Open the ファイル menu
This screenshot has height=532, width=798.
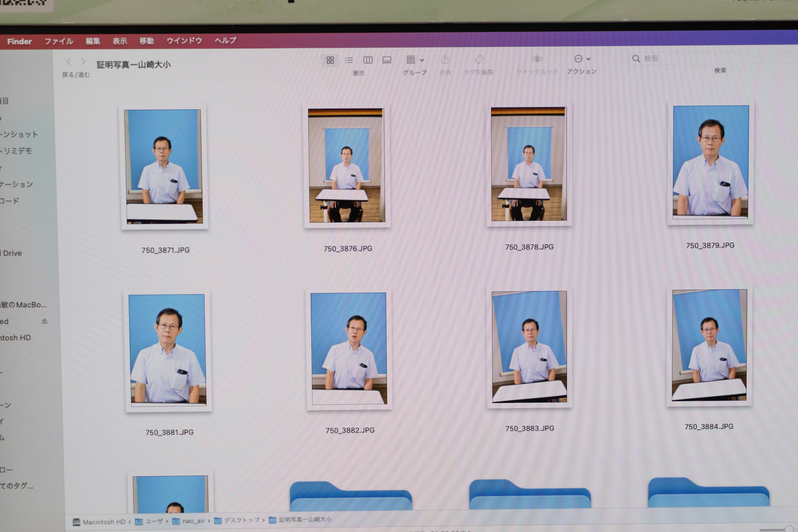click(x=59, y=41)
